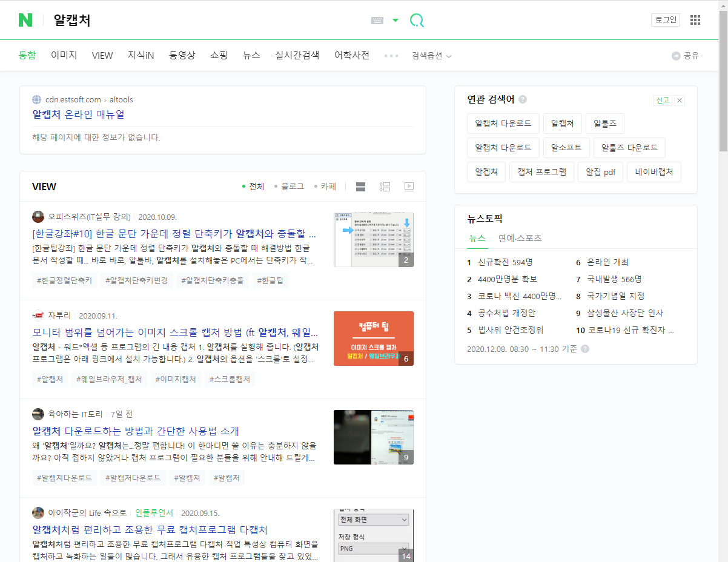Select the 통합 tab
Image resolution: width=728 pixels, height=562 pixels.
pos(27,55)
